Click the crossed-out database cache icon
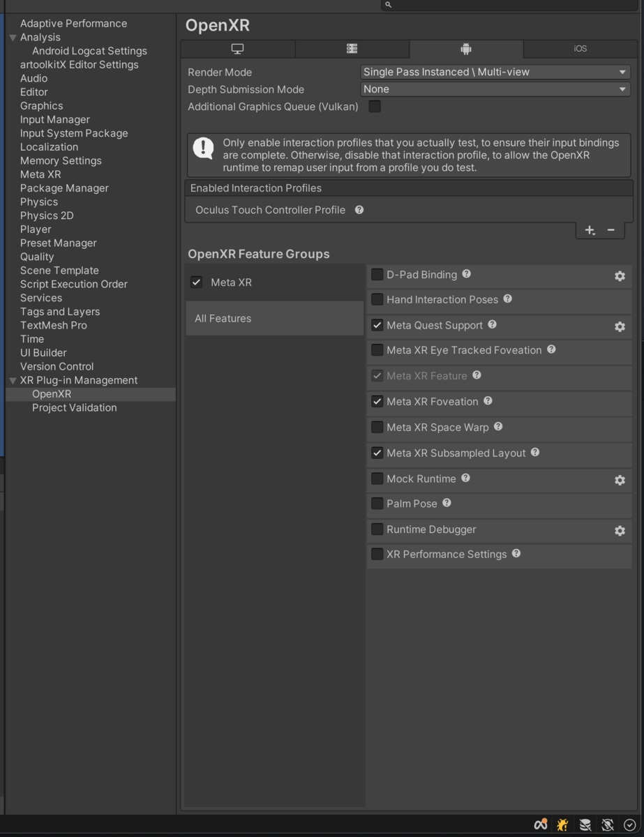 click(x=585, y=825)
